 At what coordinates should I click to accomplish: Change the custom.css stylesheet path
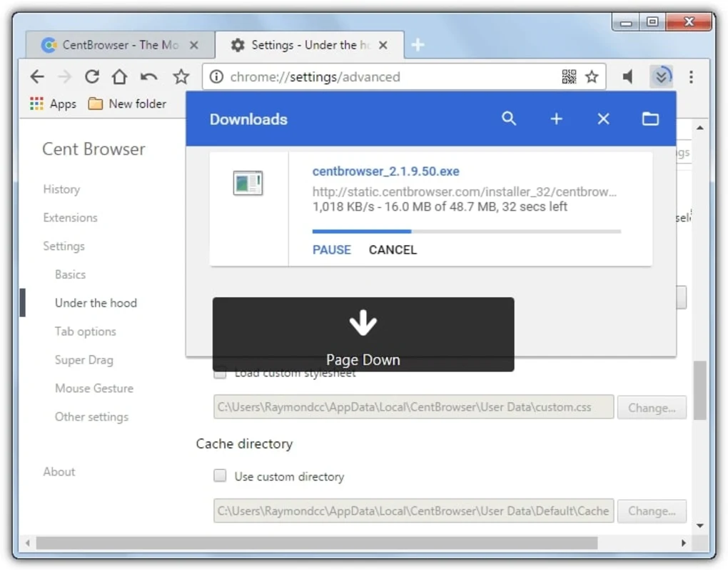tap(652, 407)
